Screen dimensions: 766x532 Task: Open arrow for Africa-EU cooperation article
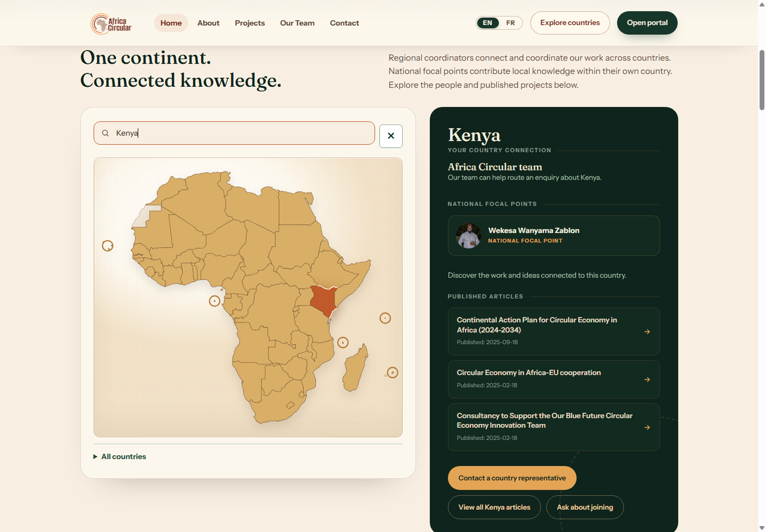coord(647,379)
